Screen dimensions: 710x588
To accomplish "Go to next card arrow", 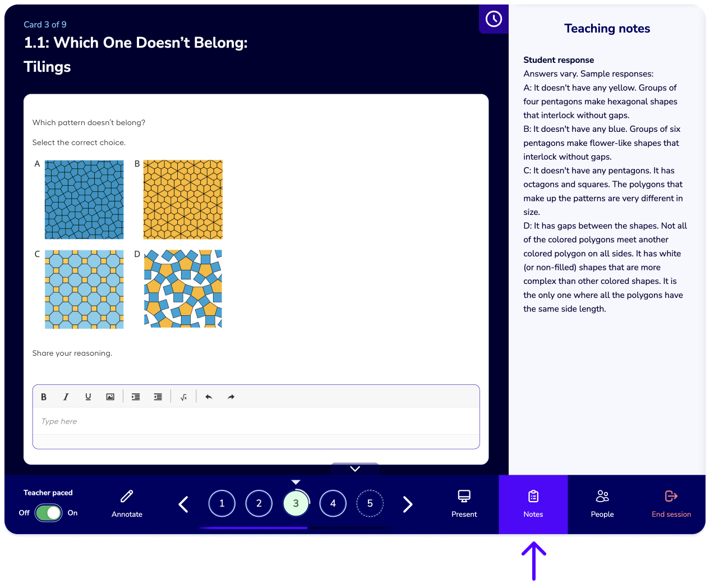I will pos(408,504).
